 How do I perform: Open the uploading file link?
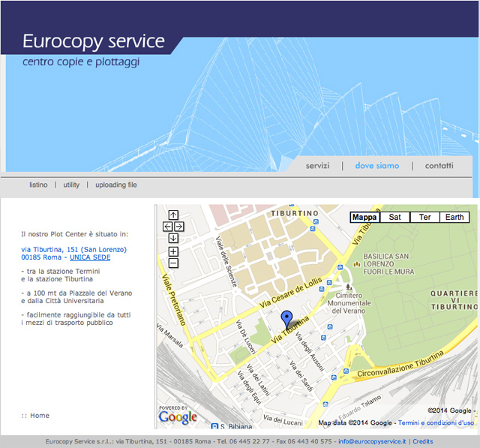(x=116, y=185)
